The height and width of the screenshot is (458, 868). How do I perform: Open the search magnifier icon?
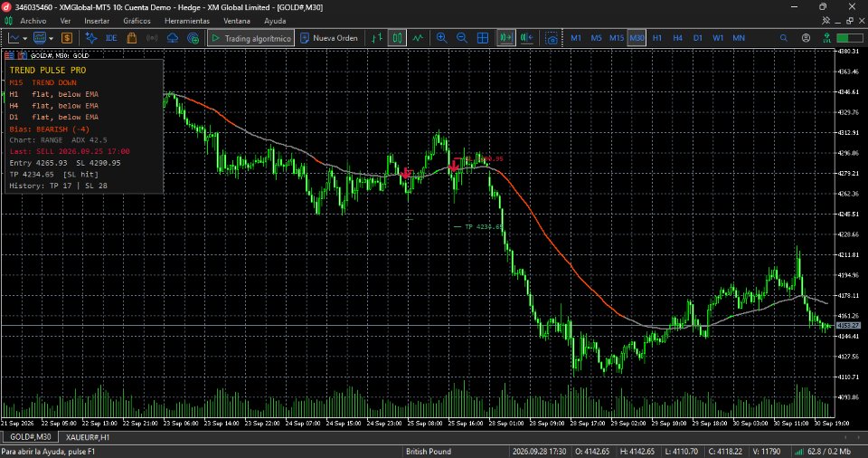[x=783, y=38]
